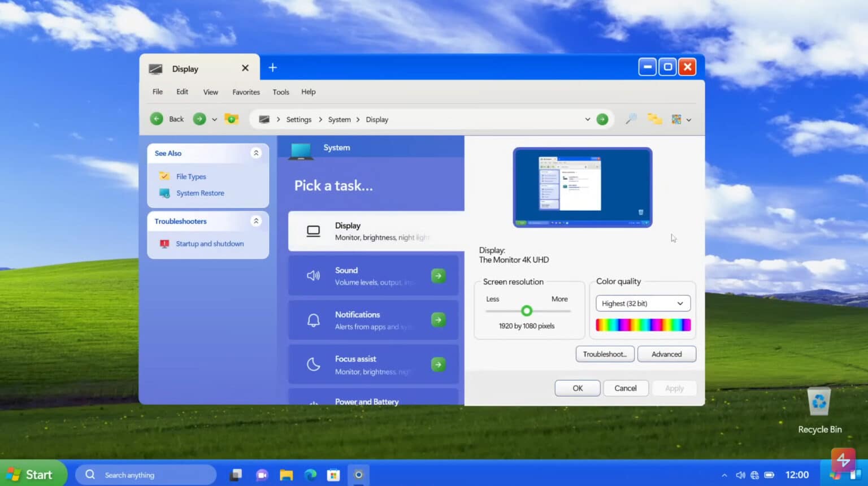The height and width of the screenshot is (486, 868).
Task: Switch to the Display browser tab
Action: [185, 68]
